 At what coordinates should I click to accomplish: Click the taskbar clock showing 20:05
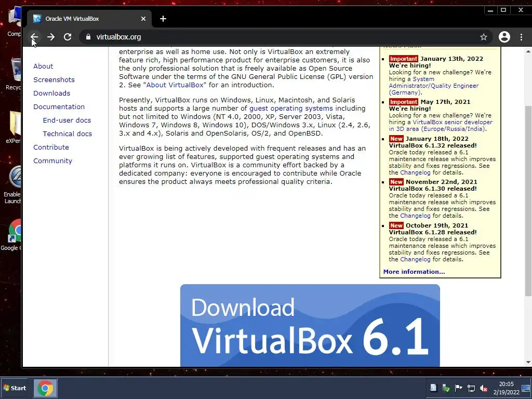tap(506, 388)
